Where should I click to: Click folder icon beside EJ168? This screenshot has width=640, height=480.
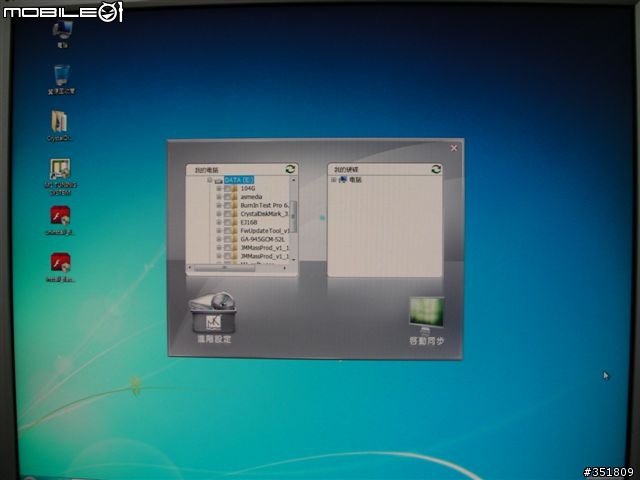(235, 222)
